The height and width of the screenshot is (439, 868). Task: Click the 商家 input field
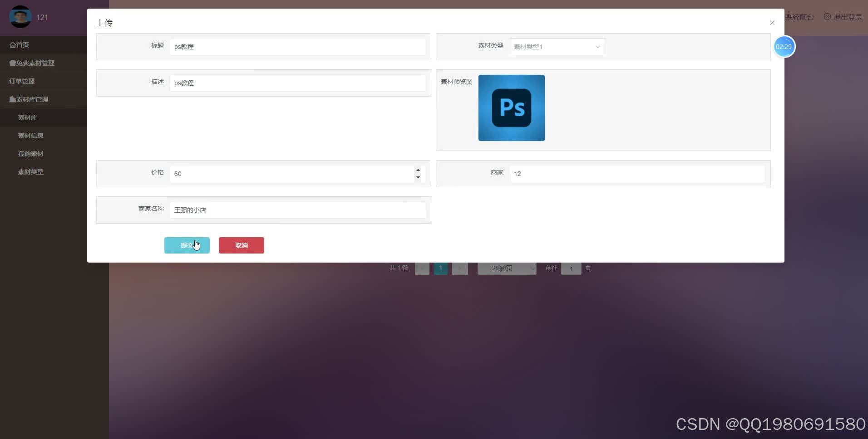637,174
